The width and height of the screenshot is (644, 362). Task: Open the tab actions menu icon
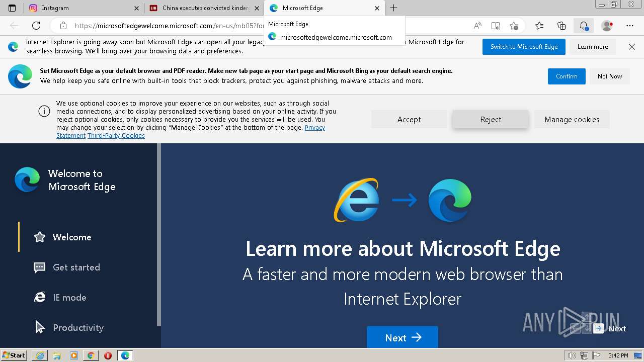click(x=12, y=8)
